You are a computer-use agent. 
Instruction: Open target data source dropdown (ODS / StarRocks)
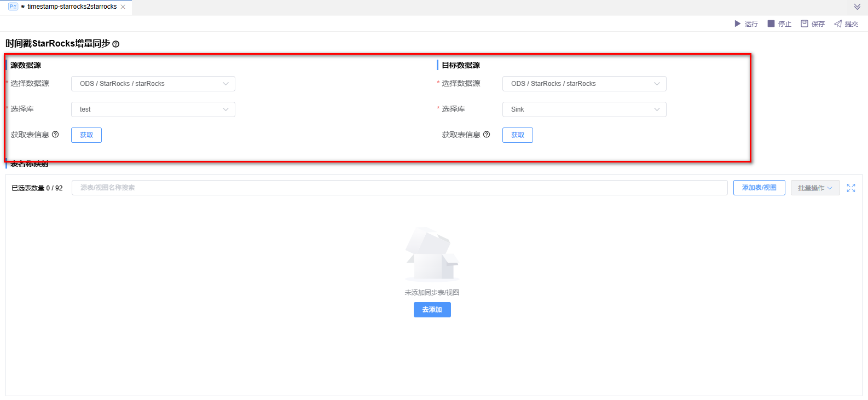pos(585,84)
